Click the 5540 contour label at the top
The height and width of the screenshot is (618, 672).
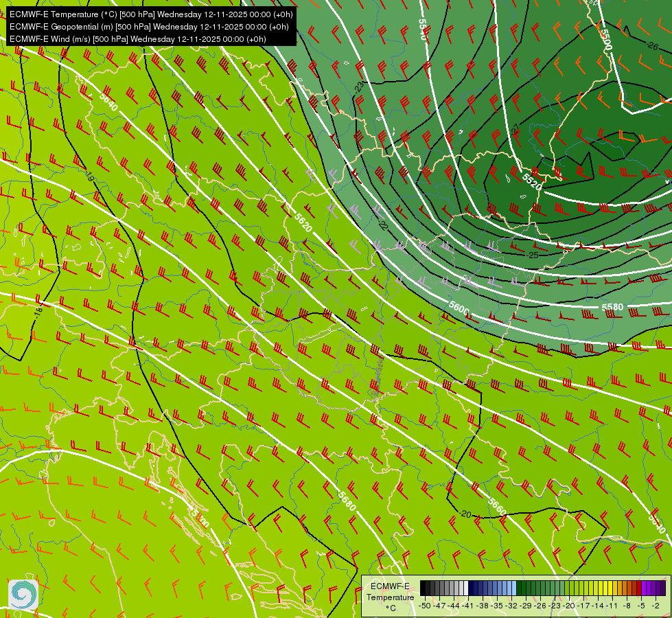[422, 29]
